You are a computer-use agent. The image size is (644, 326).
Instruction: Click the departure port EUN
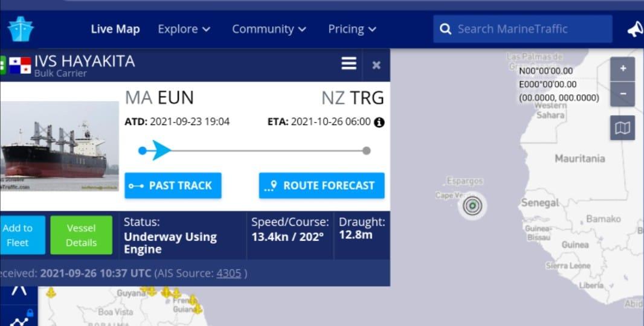click(x=175, y=98)
